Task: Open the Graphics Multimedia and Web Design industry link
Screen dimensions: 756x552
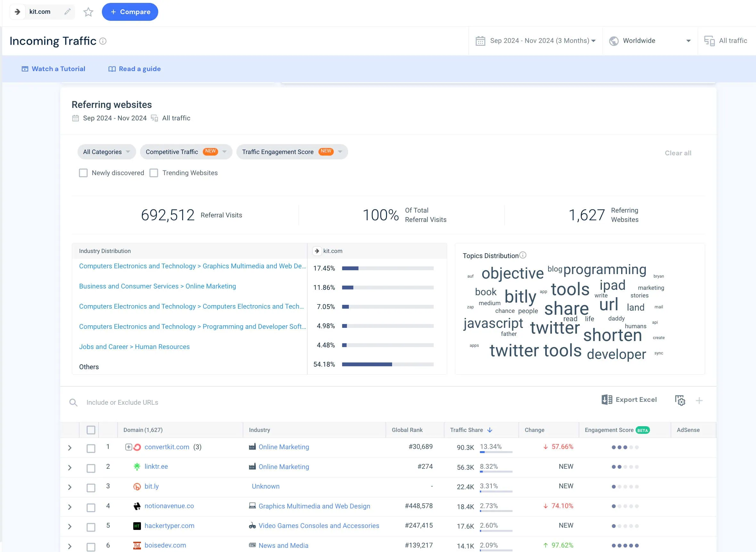Action: [315, 506]
